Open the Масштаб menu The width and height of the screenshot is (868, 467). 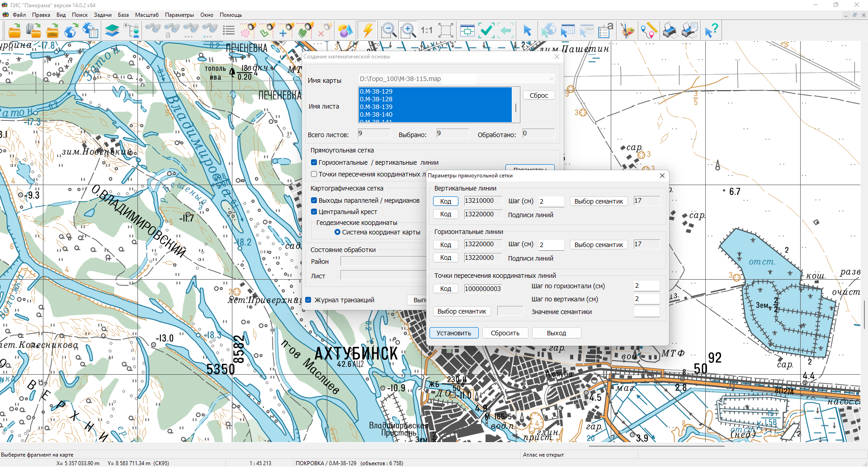[x=147, y=15]
